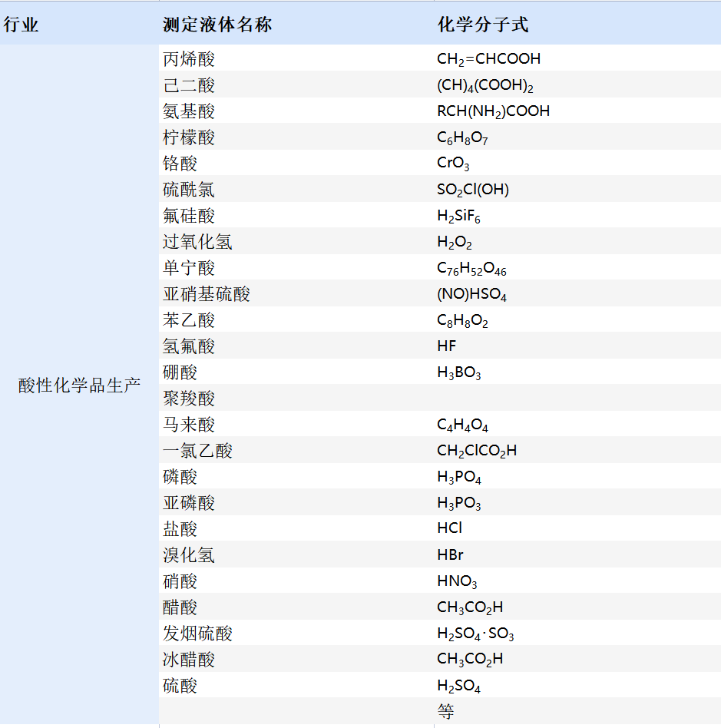Select the 聚羧酸 name cell
721x728 pixels.
pyautogui.click(x=189, y=399)
